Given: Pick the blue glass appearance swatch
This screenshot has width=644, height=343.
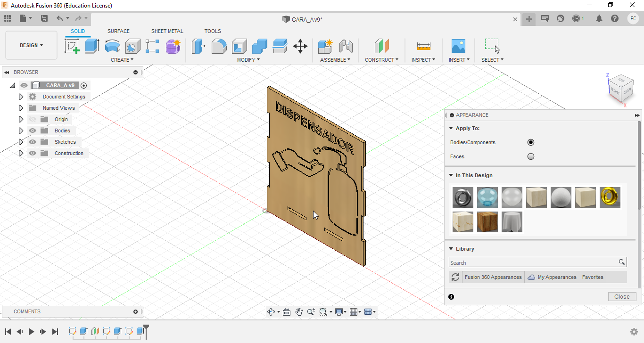Looking at the screenshot, I should click(x=487, y=197).
